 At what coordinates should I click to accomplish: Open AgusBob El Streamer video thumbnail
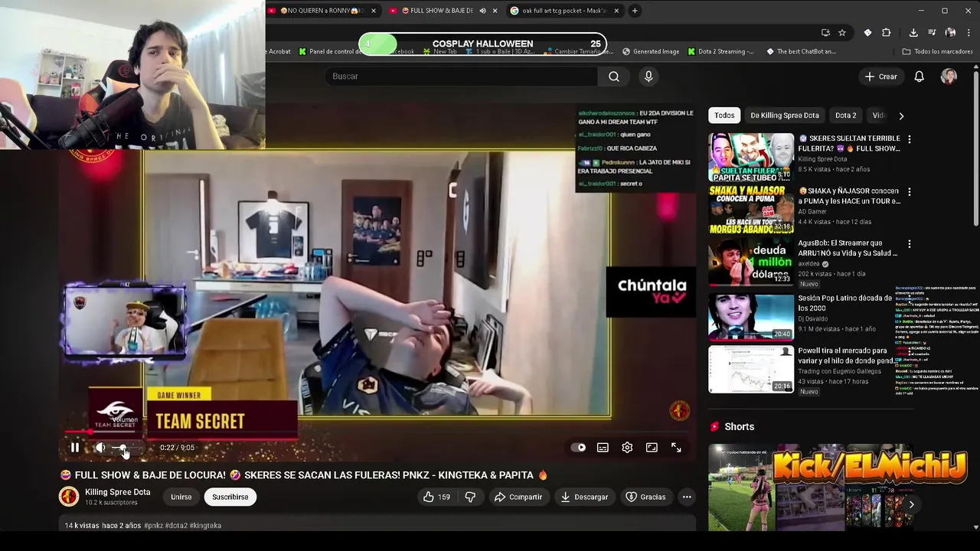click(x=751, y=261)
